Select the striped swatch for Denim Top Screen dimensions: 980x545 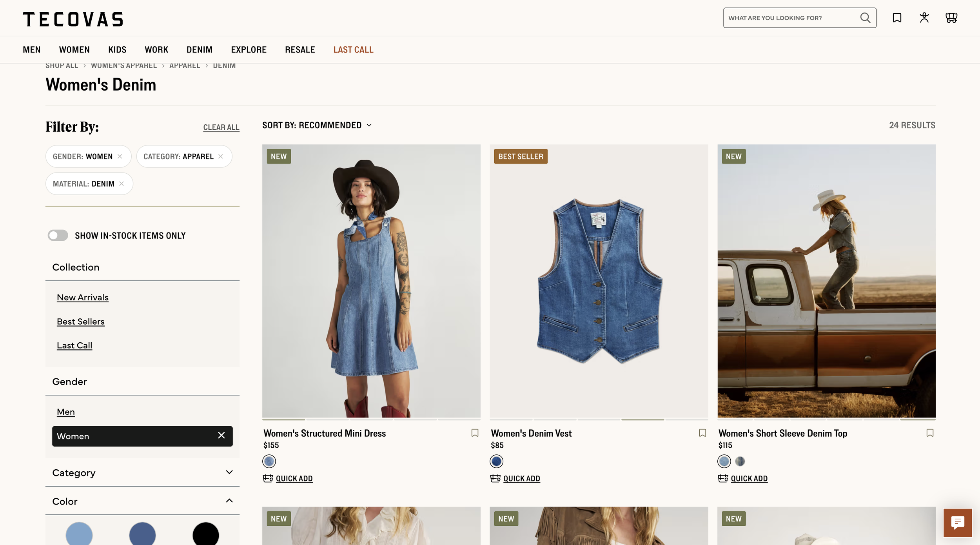[740, 461]
